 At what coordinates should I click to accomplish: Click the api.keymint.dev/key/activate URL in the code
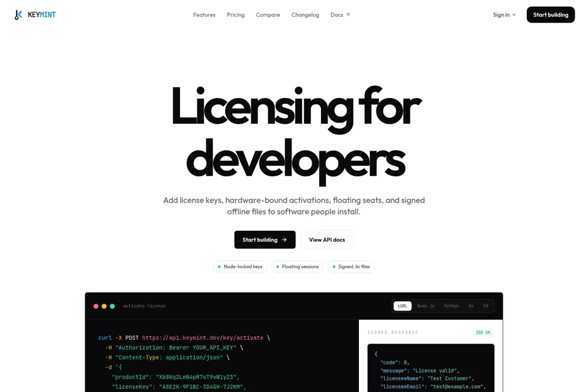point(203,338)
